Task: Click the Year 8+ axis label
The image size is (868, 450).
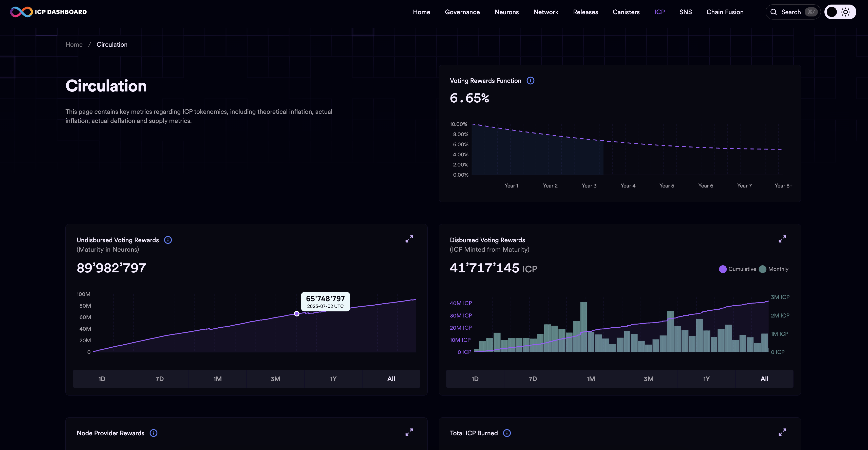Action: click(x=783, y=186)
